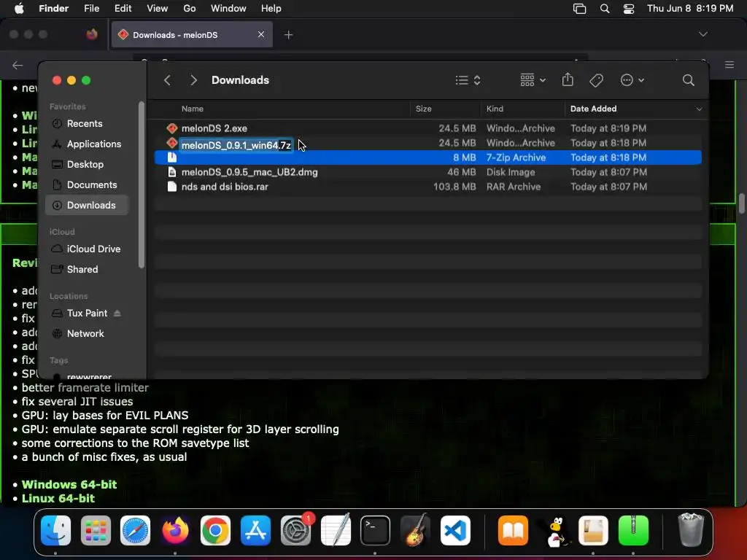
Task: Toggle Date Added sort direction chevron
Action: 699,109
